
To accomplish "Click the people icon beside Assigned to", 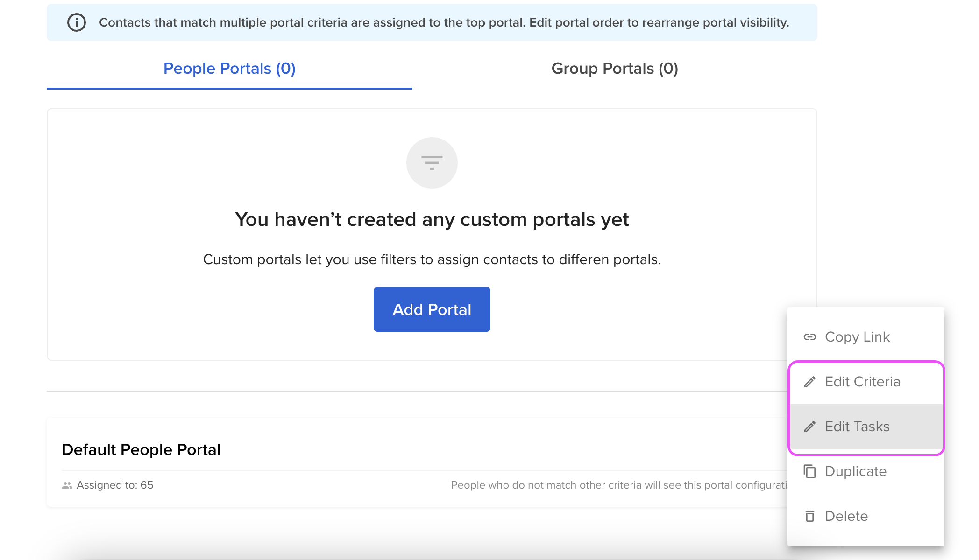I will click(67, 485).
